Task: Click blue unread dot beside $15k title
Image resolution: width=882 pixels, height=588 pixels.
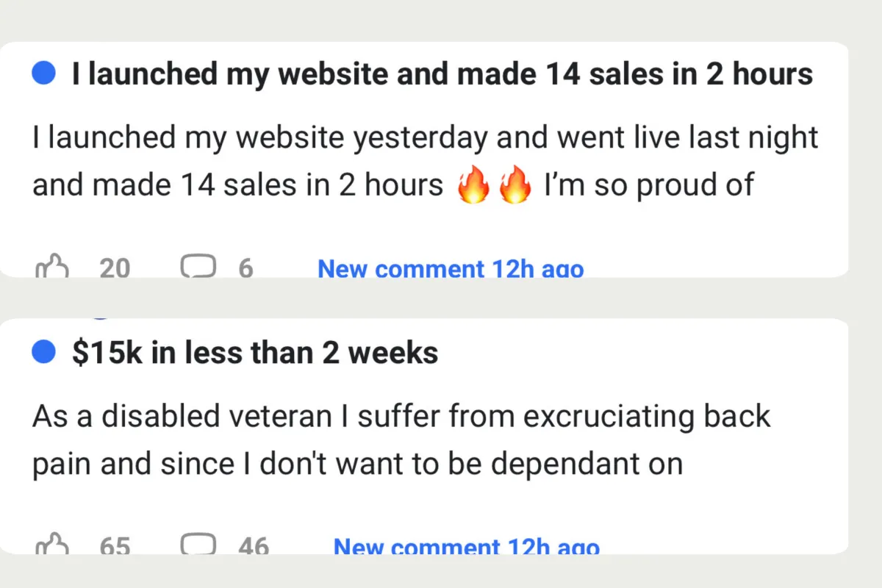Action: point(45,353)
